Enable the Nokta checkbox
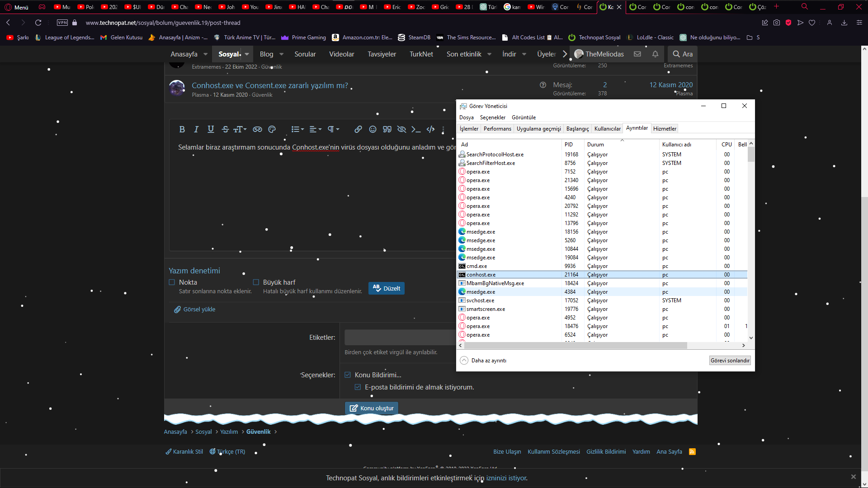The width and height of the screenshot is (868, 488). 172,282
